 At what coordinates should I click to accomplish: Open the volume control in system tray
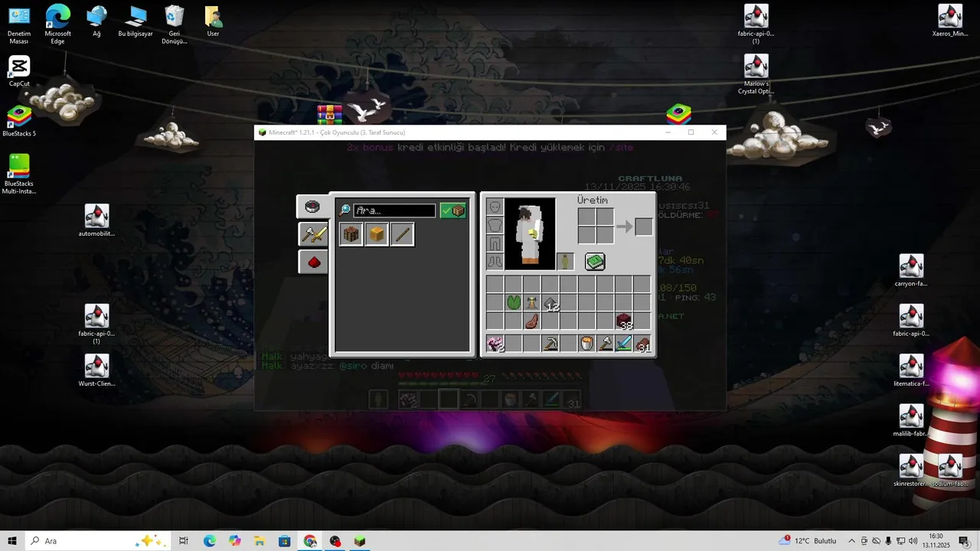[x=913, y=541]
